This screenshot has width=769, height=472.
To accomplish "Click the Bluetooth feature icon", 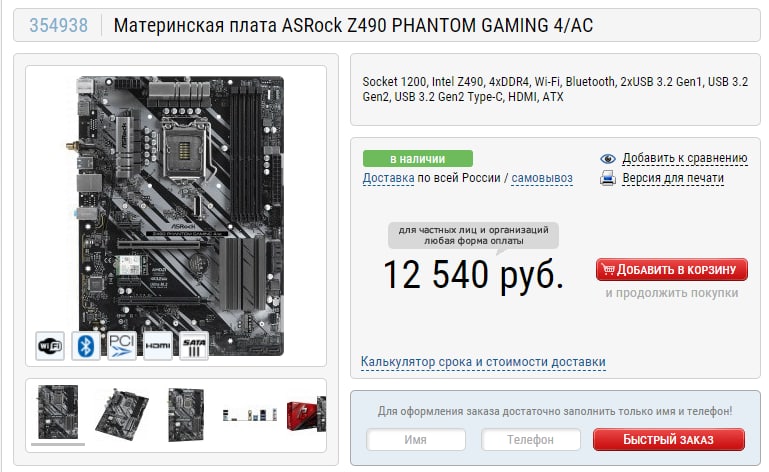I will pos(86,346).
